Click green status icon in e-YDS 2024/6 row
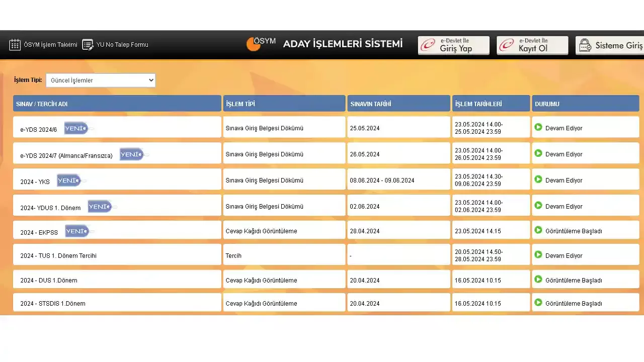Image resolution: width=644 pixels, height=362 pixels. (x=538, y=127)
